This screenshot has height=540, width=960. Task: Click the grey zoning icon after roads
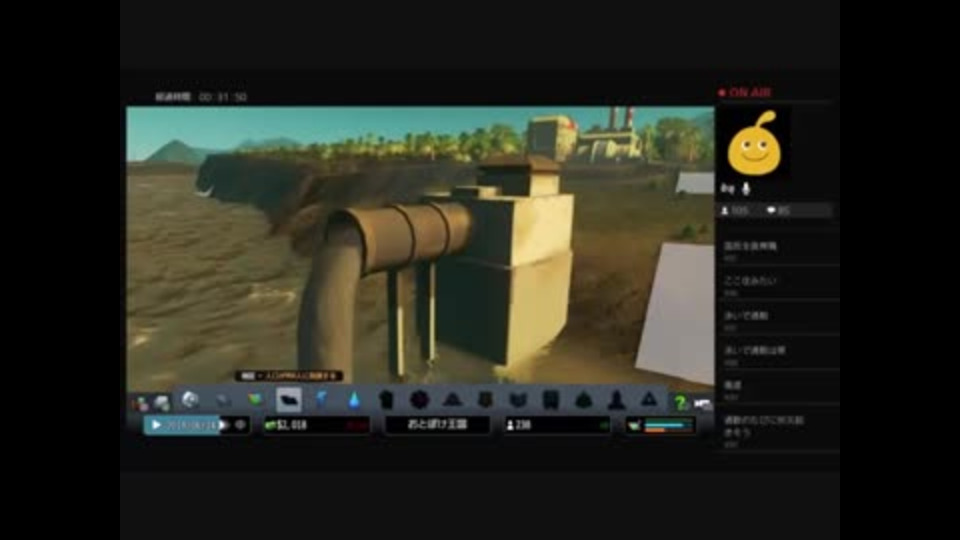(223, 400)
